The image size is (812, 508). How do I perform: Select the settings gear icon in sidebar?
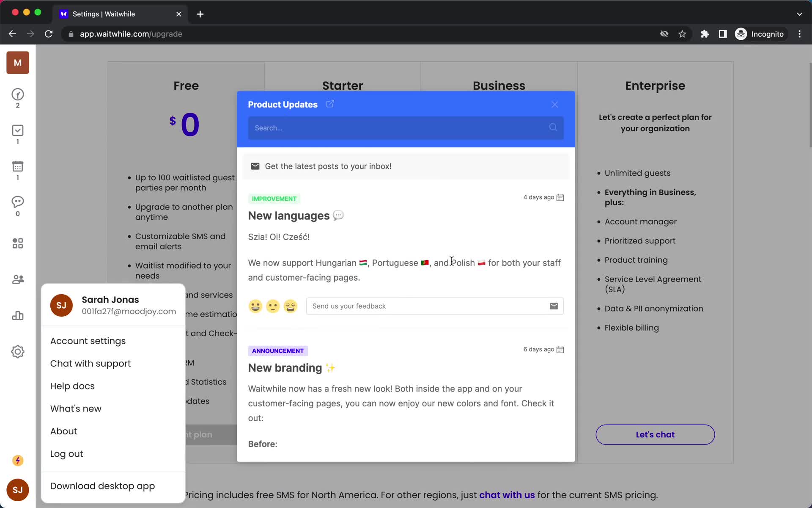17,352
